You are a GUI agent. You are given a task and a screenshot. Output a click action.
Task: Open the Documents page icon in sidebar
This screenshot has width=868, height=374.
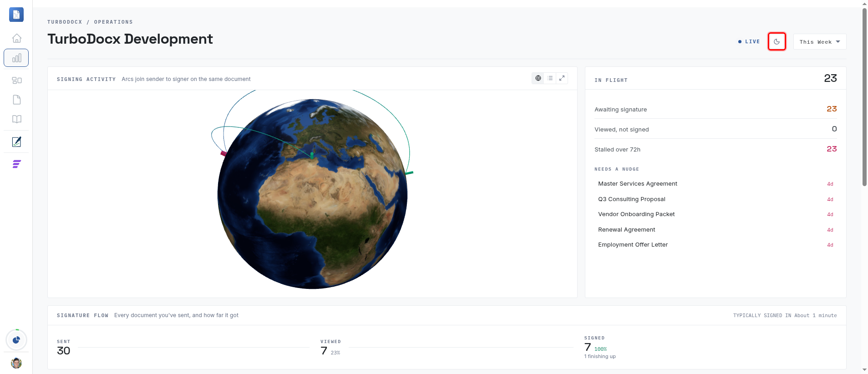pos(17,100)
